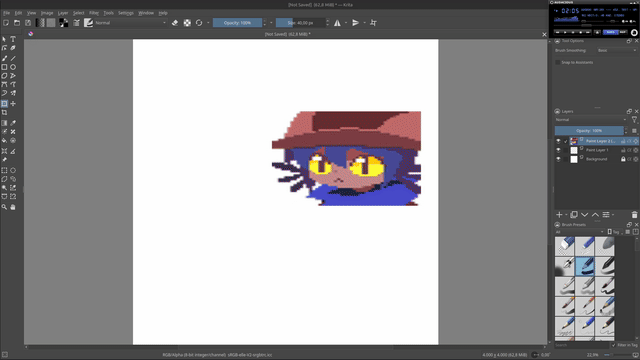Viewport: 640px width, 360px height.
Task: Open the Filter menu
Action: (x=94, y=13)
